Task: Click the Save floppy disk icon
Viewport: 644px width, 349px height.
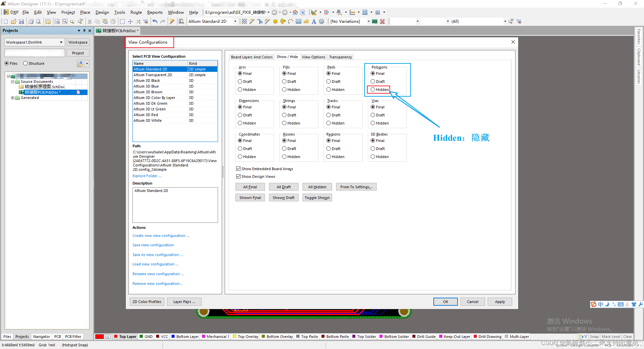Action: (x=21, y=21)
